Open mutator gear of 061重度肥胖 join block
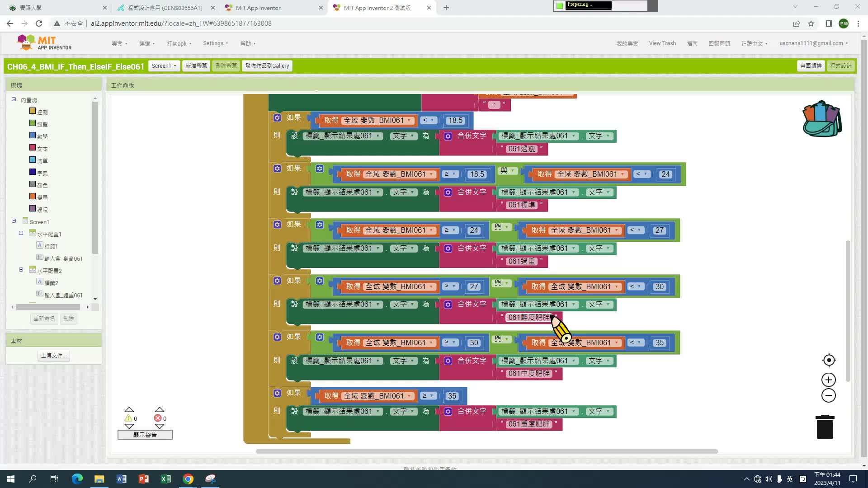Screen dimensions: 868x488 point(448,412)
